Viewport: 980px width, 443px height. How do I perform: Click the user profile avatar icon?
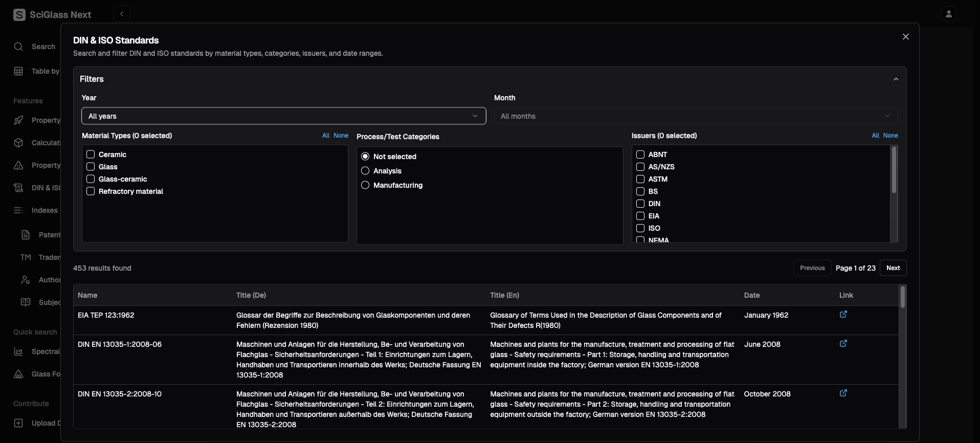pyautogui.click(x=948, y=14)
